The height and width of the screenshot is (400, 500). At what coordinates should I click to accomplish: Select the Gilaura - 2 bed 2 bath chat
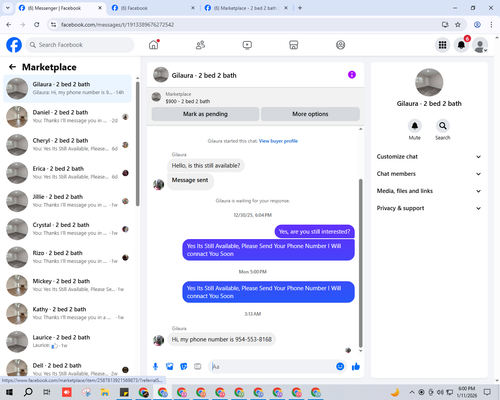coord(67,88)
